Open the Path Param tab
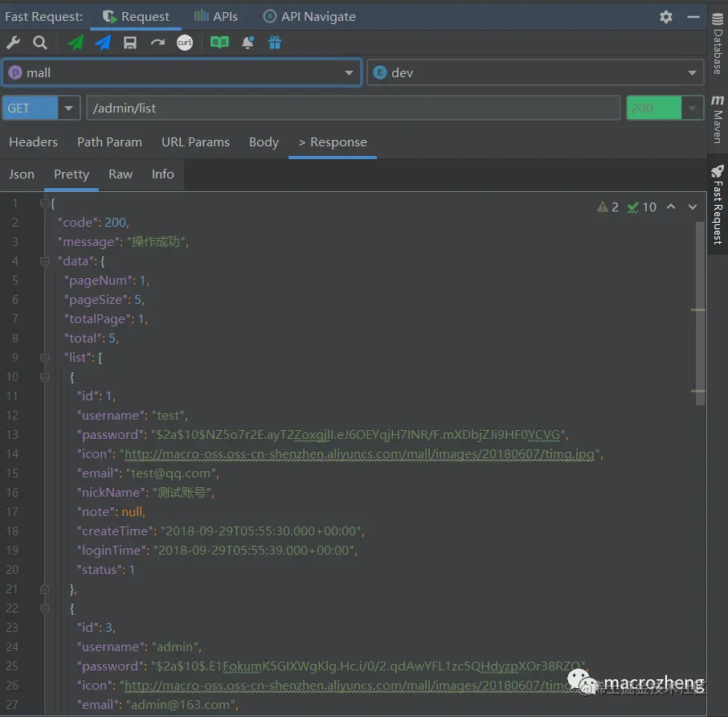Viewport: 728px width, 717px height. 109,142
